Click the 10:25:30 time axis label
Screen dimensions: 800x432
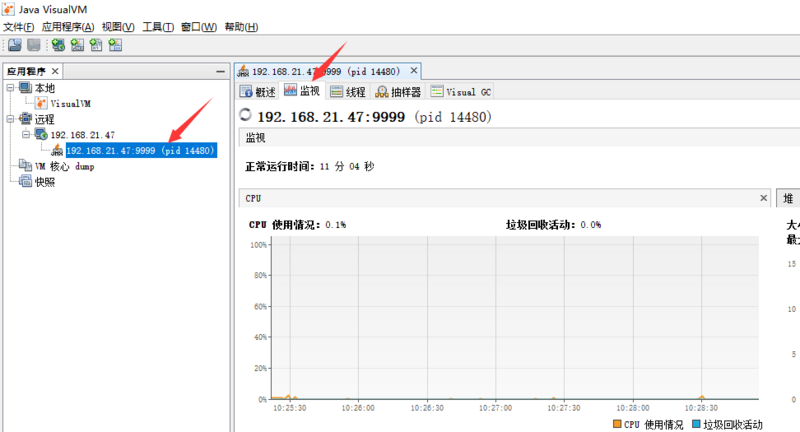click(290, 408)
